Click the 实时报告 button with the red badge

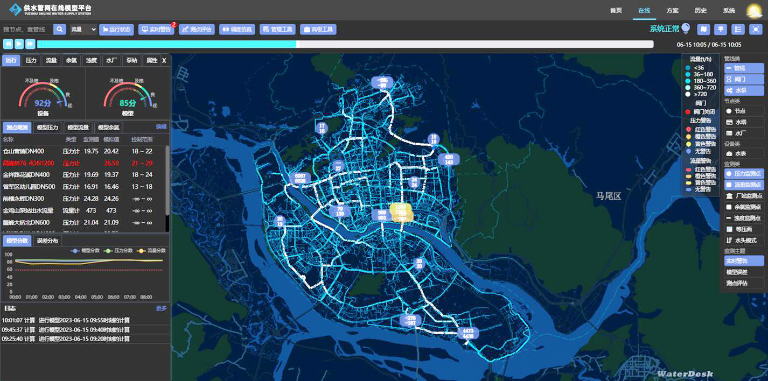(156, 29)
